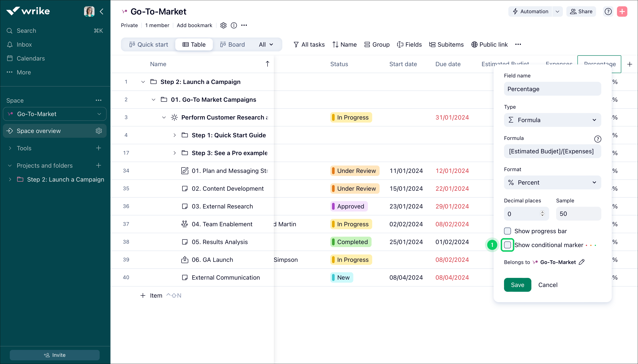Click Cancel in the field editor
Image resolution: width=638 pixels, height=364 pixels.
[548, 285]
